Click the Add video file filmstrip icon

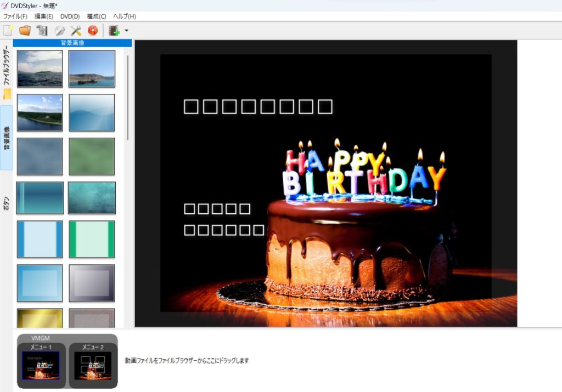[x=114, y=31]
